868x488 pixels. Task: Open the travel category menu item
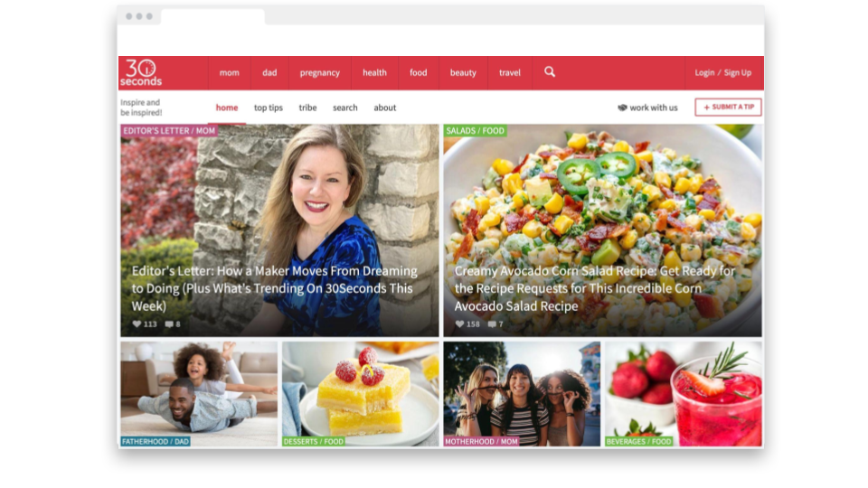(510, 72)
